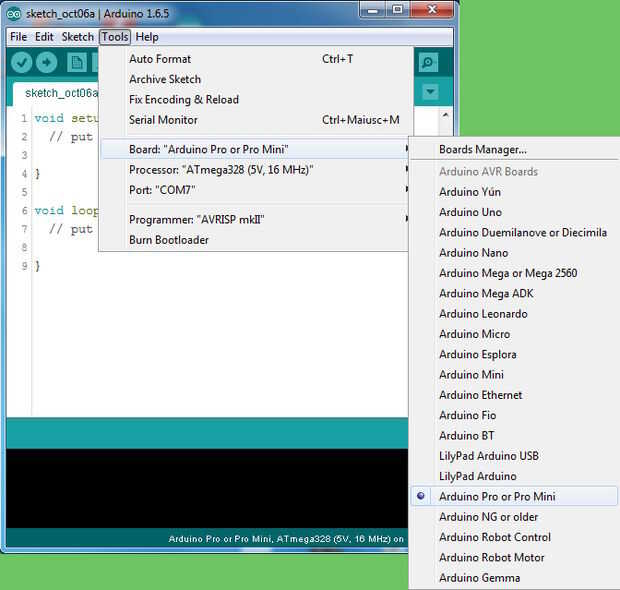Click the Arduino logo in title bar
The height and width of the screenshot is (590, 620).
pos(13,14)
